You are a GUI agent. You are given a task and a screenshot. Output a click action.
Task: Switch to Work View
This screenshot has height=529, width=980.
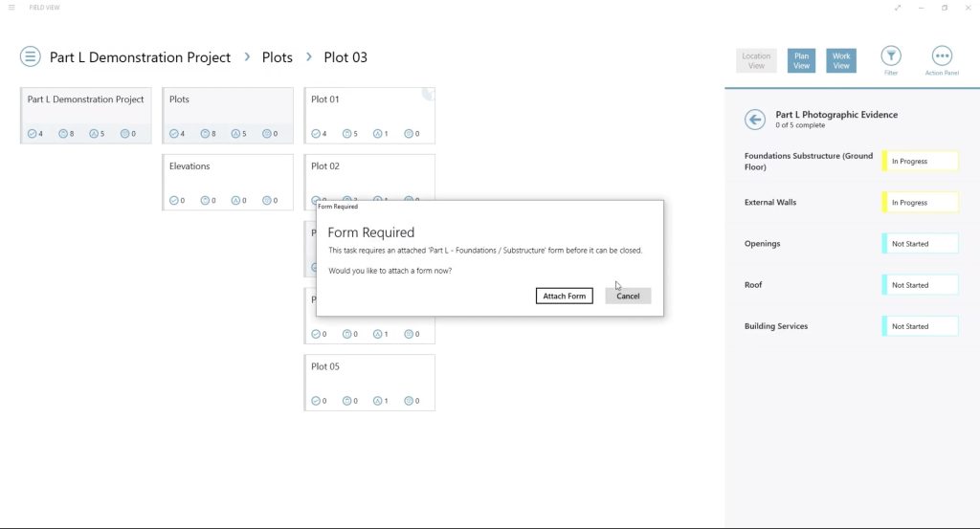(x=840, y=61)
